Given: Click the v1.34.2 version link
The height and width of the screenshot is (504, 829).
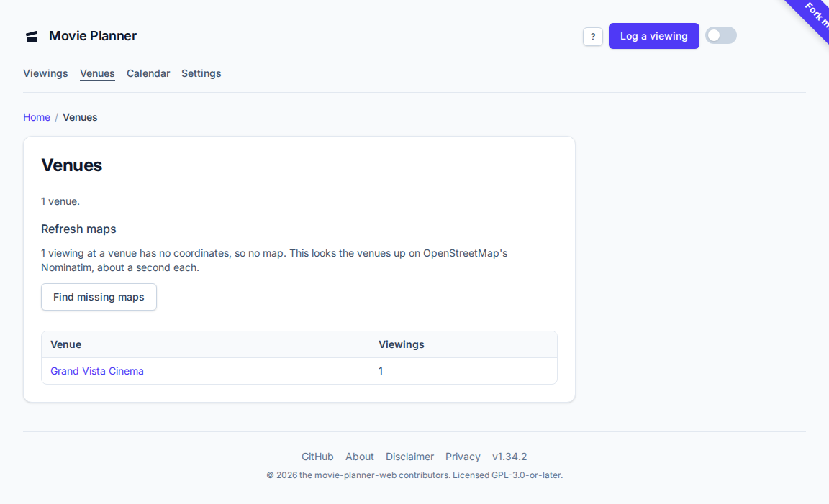Looking at the screenshot, I should click(509, 457).
